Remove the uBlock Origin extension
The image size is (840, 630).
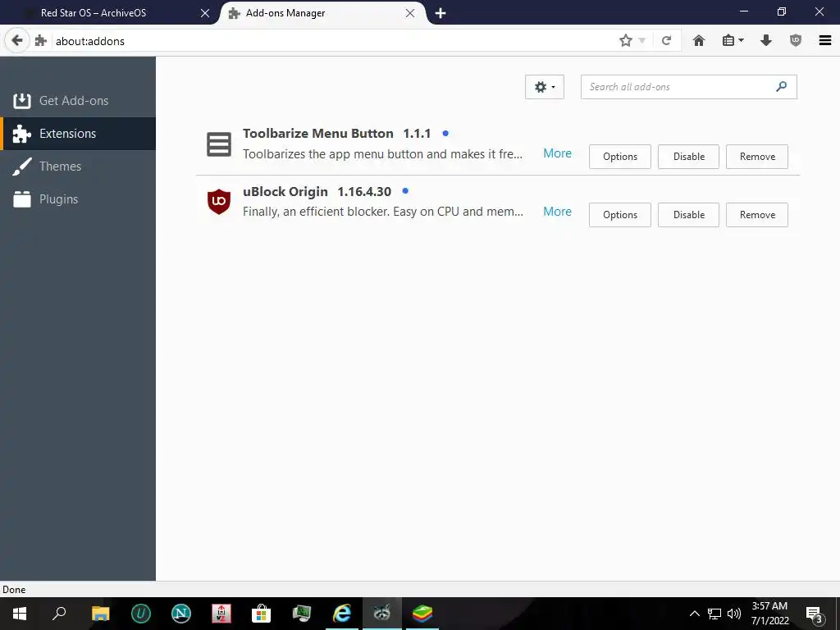click(x=757, y=215)
